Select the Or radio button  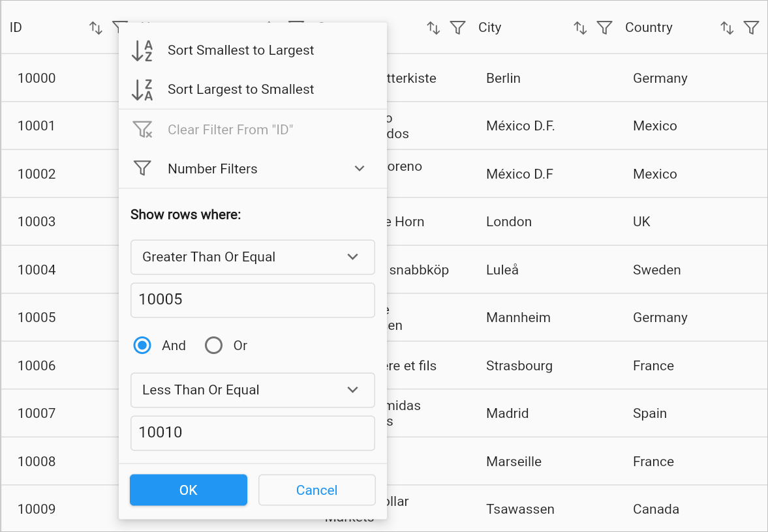pyautogui.click(x=213, y=346)
